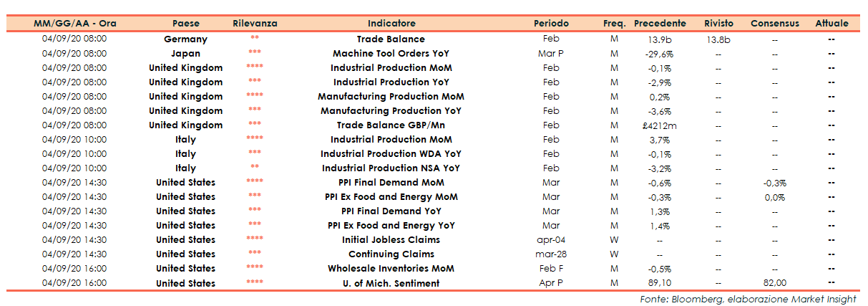The width and height of the screenshot is (868, 306).
Task: Select the previous value £4212m
Action: [659, 125]
